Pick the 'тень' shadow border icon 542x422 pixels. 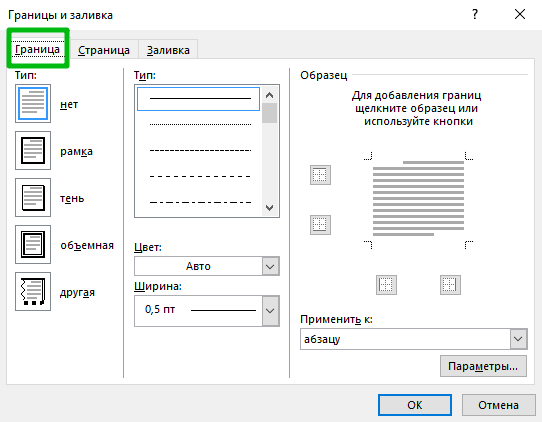[33, 197]
